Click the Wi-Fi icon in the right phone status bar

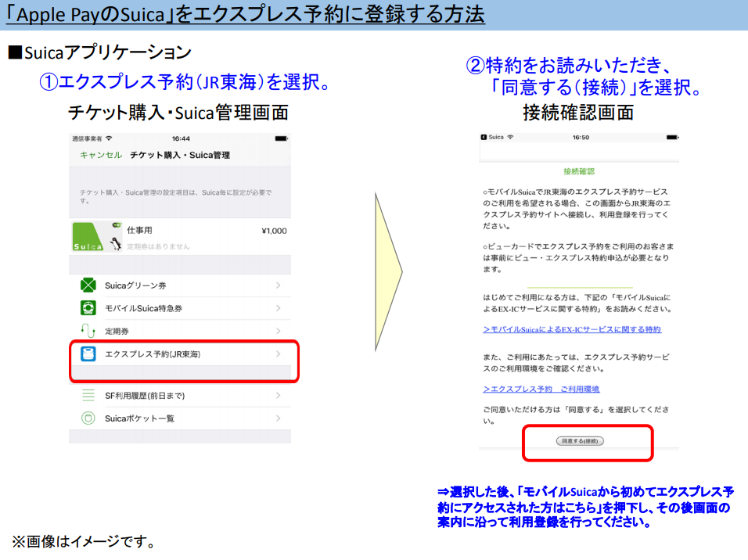pyautogui.click(x=510, y=137)
